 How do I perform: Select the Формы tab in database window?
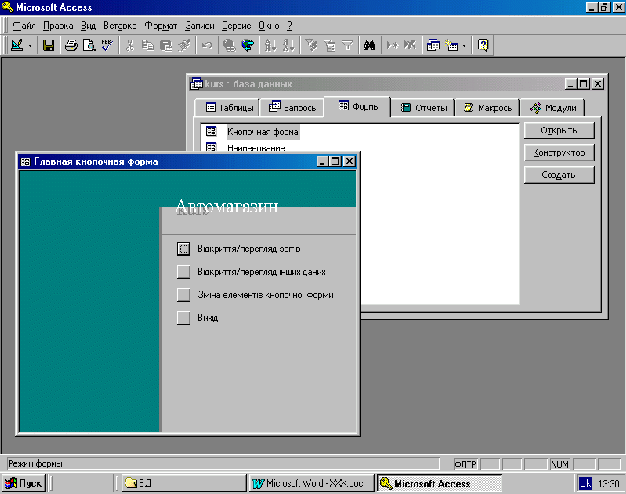tap(358, 106)
